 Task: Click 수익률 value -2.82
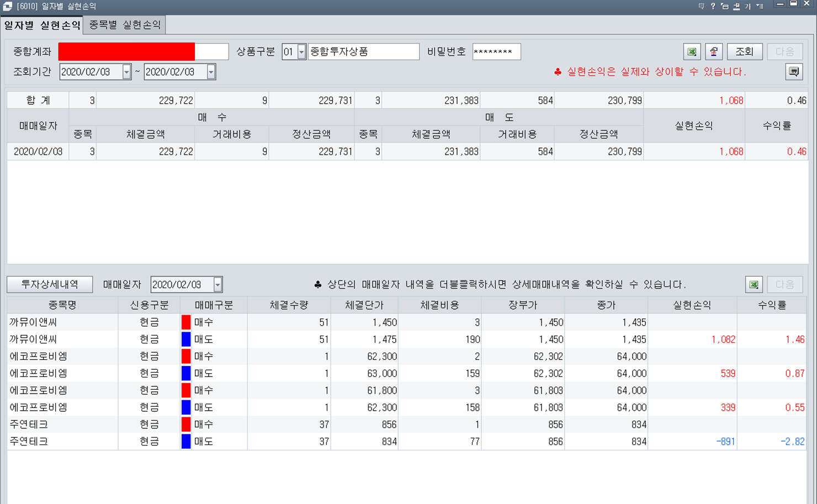pos(792,442)
